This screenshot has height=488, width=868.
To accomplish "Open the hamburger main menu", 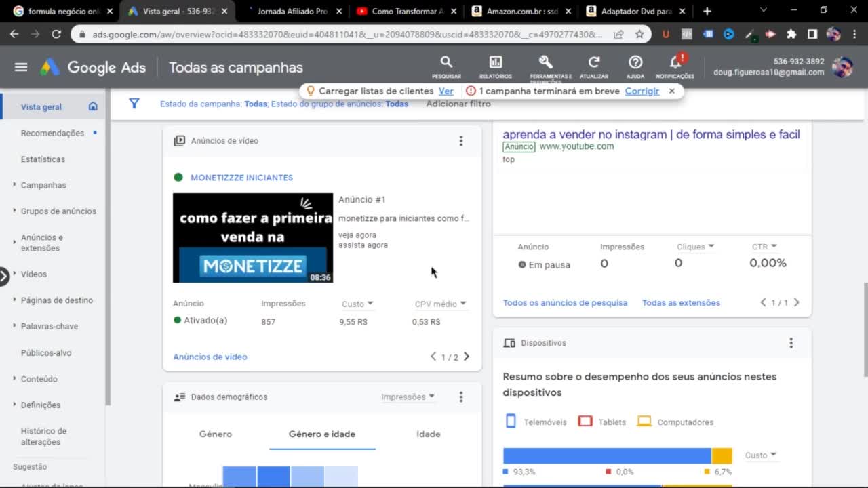I will coord(21,67).
